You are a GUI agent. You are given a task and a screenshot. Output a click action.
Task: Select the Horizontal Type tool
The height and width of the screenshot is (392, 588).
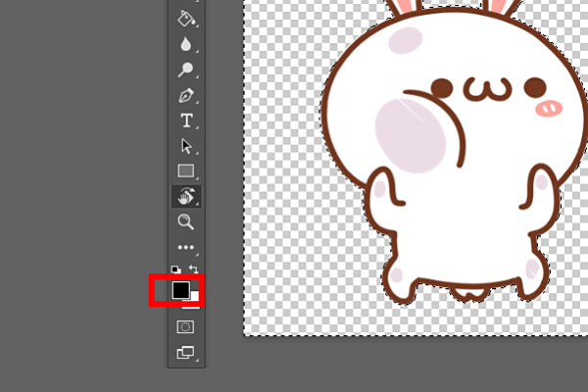186,121
